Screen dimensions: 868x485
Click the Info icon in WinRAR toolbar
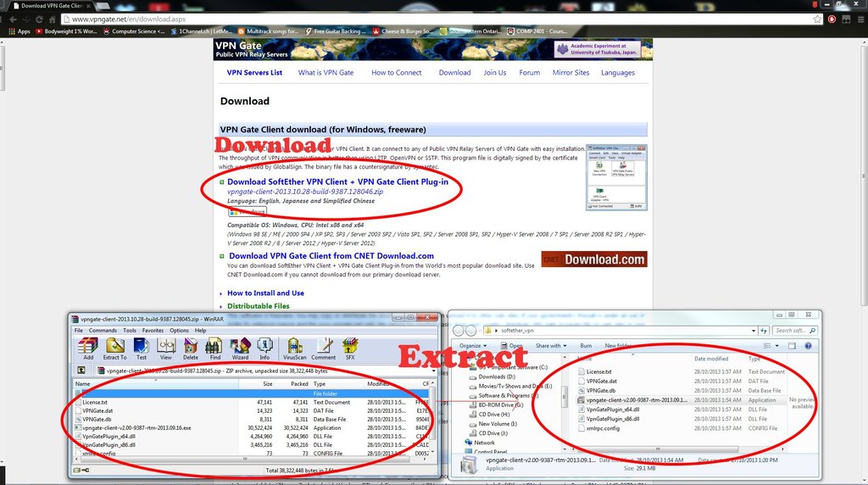tap(264, 348)
